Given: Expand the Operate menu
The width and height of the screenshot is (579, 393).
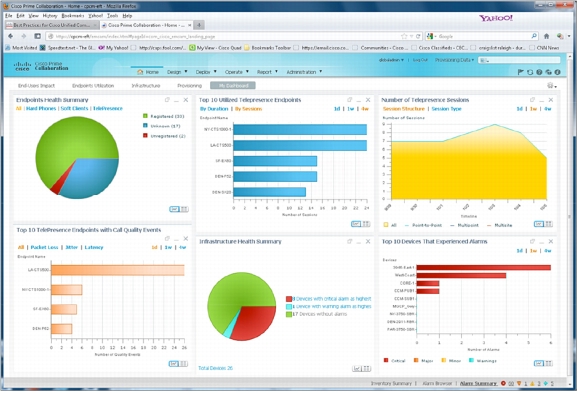Looking at the screenshot, I should 237,72.
